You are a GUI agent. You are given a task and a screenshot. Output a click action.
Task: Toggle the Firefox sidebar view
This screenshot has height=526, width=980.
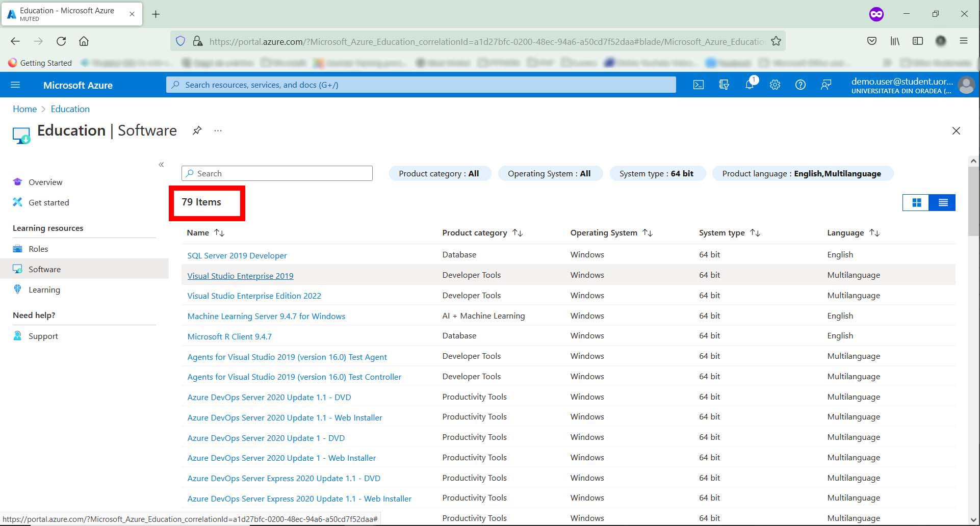point(918,41)
